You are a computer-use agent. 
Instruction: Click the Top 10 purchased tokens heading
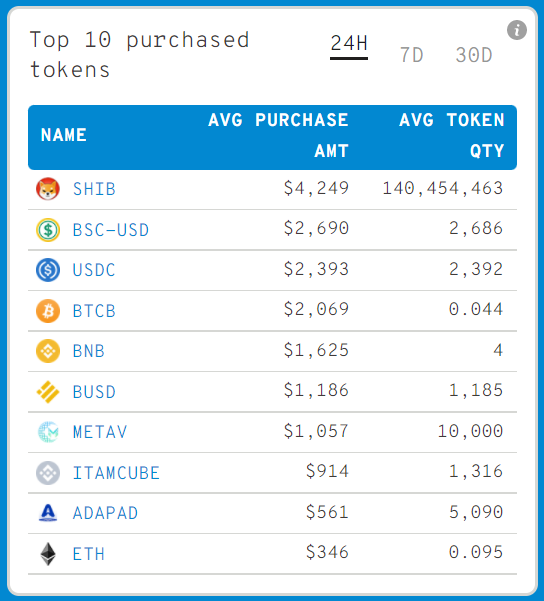pyautogui.click(x=140, y=54)
